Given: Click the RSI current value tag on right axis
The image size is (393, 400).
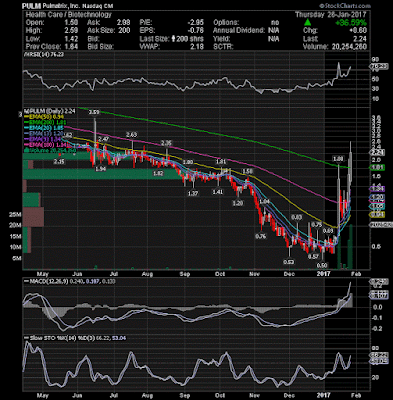Looking at the screenshot, I should pos(380,67).
